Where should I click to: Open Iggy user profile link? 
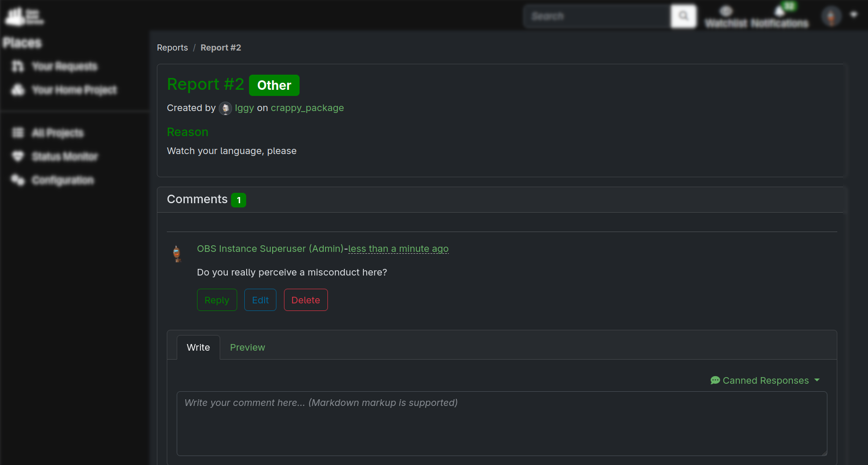[244, 108]
